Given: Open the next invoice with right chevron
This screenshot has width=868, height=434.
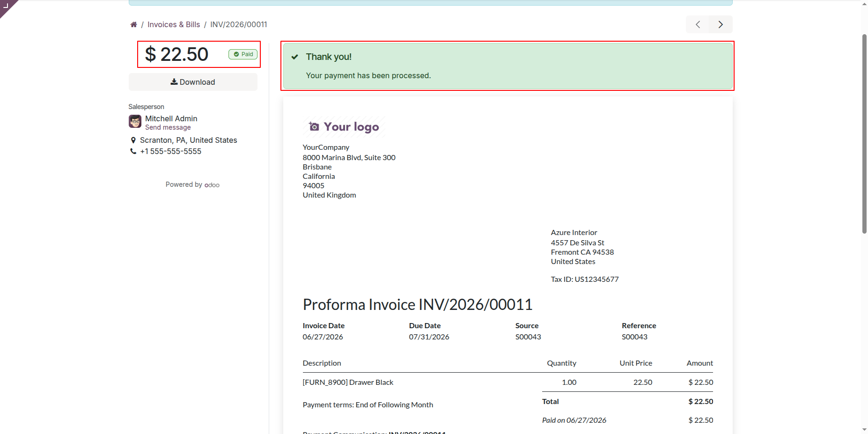Looking at the screenshot, I should pos(721,24).
